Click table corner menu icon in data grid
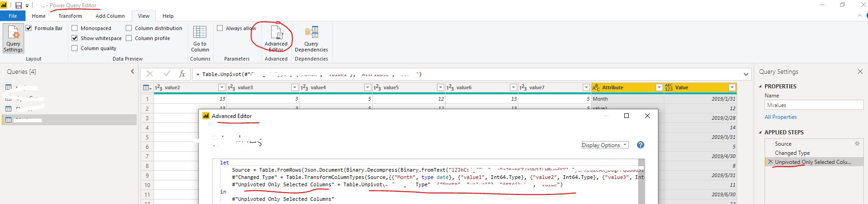 pyautogui.click(x=148, y=87)
